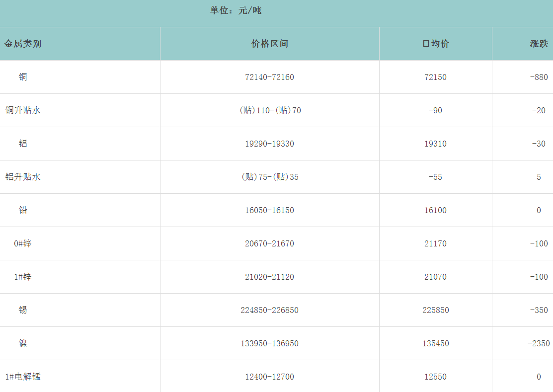This screenshot has width=553, height=392.
Task: Click the 铝 metal name cell
Action: 23,144
